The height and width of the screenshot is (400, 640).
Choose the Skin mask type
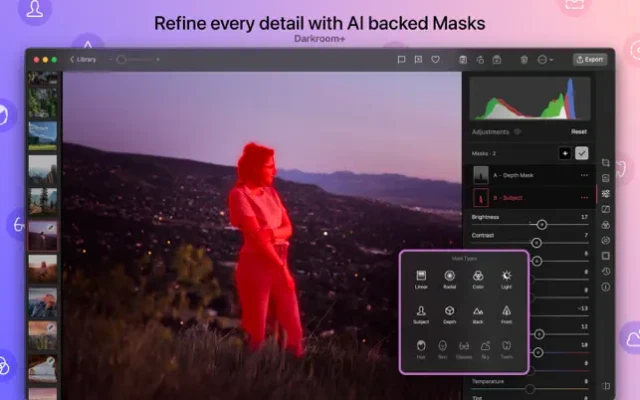click(442, 349)
